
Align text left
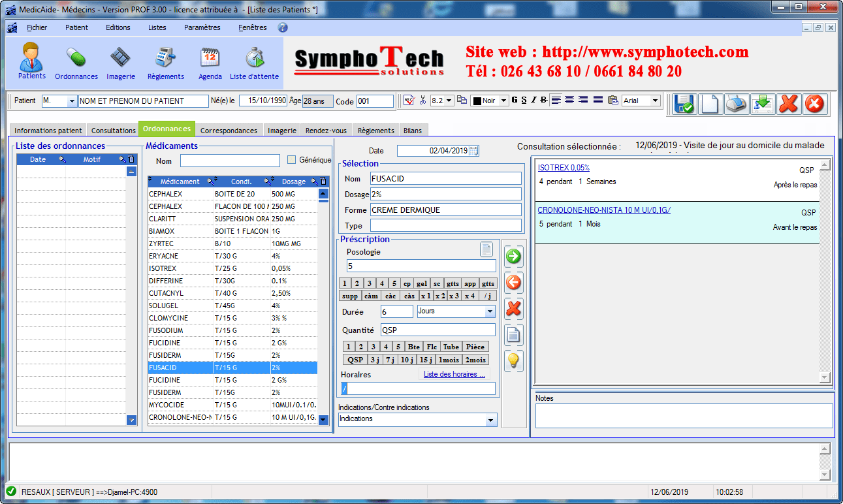pos(556,101)
